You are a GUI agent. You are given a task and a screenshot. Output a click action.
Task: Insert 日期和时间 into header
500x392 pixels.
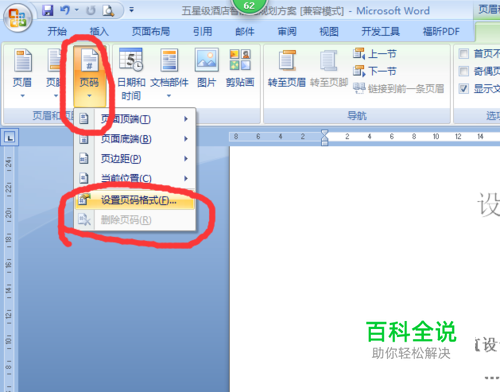[x=131, y=74]
